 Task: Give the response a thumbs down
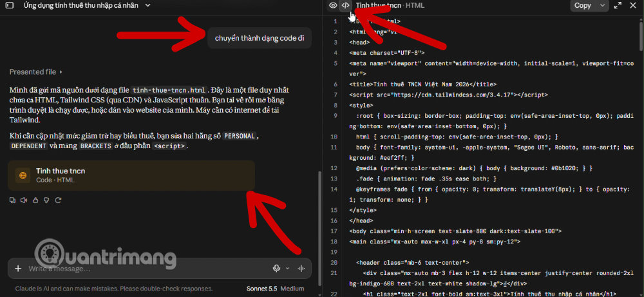[x=46, y=200]
